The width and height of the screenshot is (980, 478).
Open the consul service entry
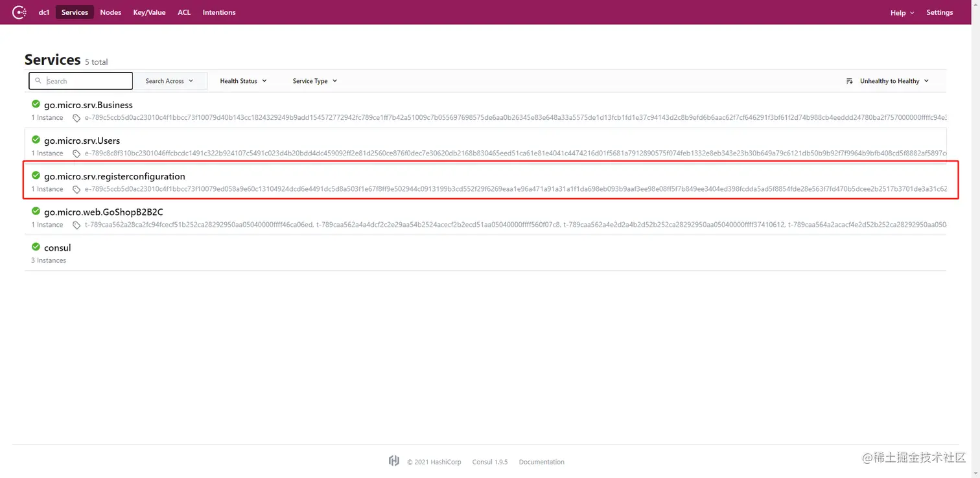click(x=57, y=247)
